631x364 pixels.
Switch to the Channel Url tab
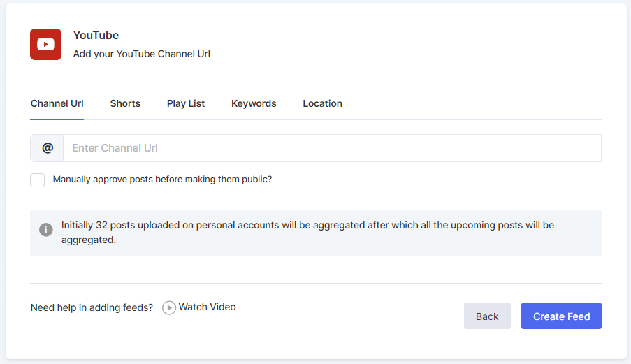coord(57,103)
